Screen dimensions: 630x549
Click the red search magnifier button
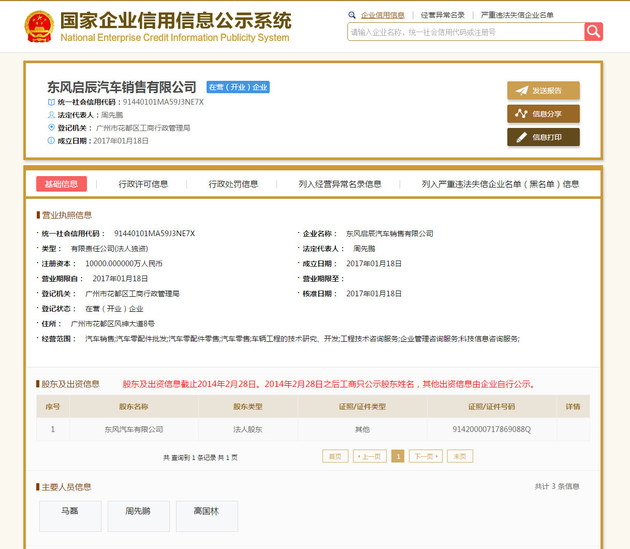(593, 31)
